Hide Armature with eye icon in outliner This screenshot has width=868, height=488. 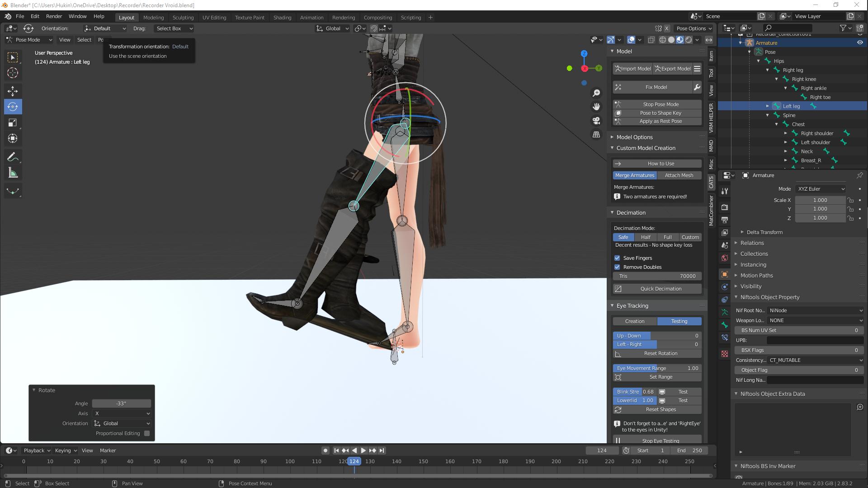[860, 42]
